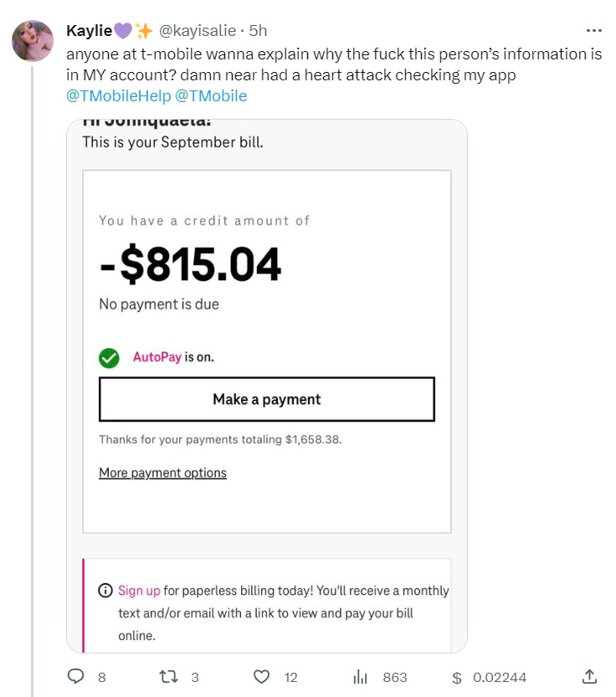Open the view analytics bar icon

362,677
